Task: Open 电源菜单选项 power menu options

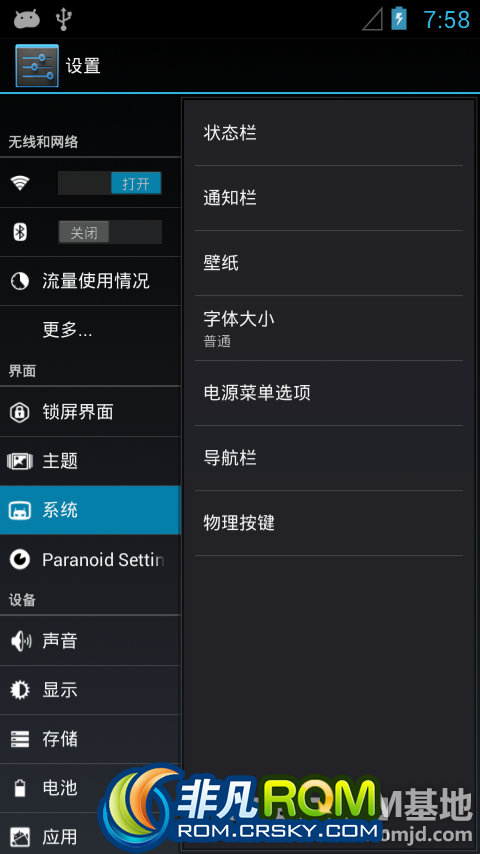Action: (329, 393)
